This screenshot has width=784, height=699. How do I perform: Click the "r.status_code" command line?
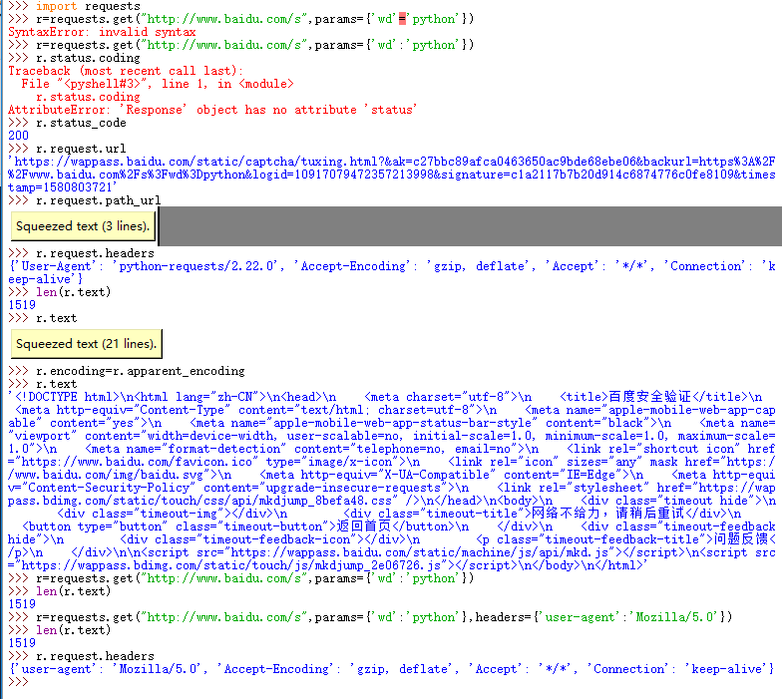pyautogui.click(x=67, y=123)
